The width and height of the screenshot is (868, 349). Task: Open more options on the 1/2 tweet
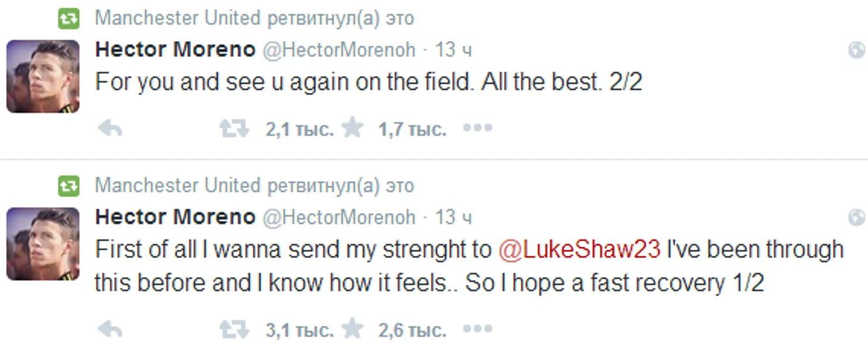click(x=477, y=330)
